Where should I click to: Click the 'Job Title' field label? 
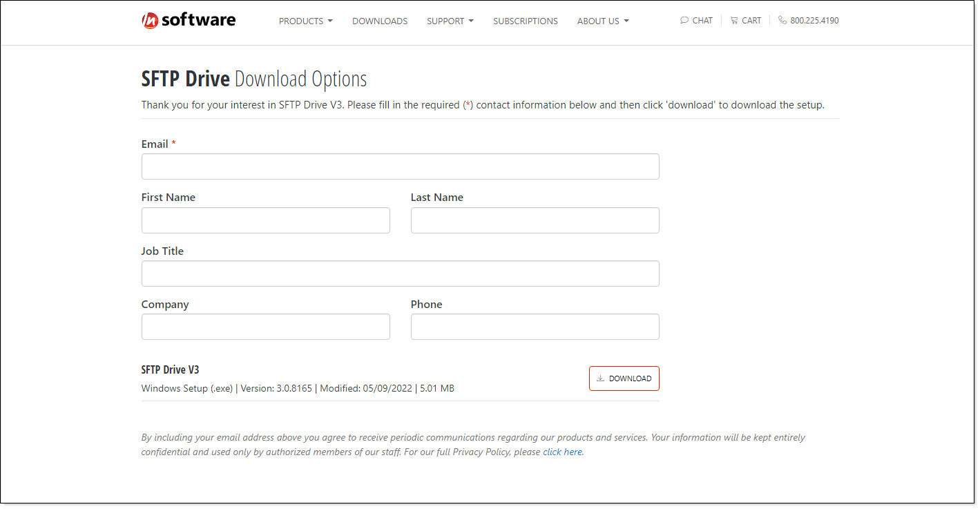pyautogui.click(x=162, y=251)
